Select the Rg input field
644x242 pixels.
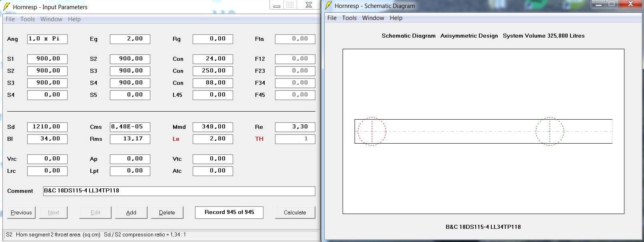213,39
